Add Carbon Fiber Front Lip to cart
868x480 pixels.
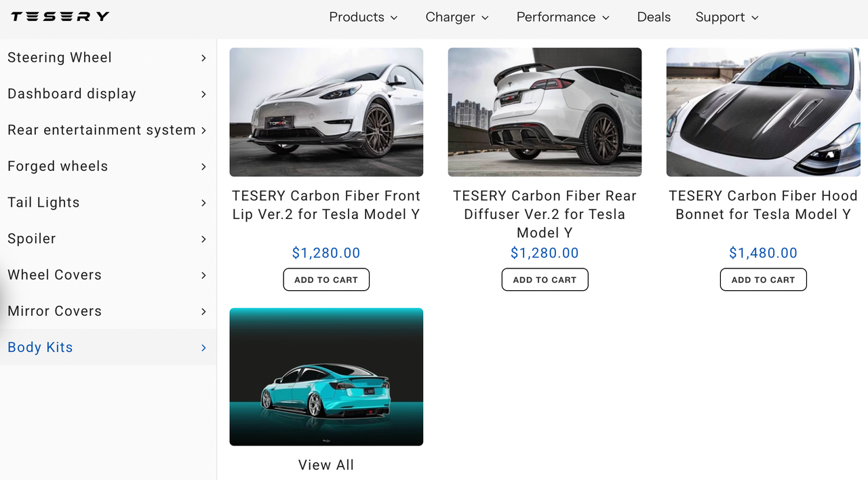tap(326, 280)
